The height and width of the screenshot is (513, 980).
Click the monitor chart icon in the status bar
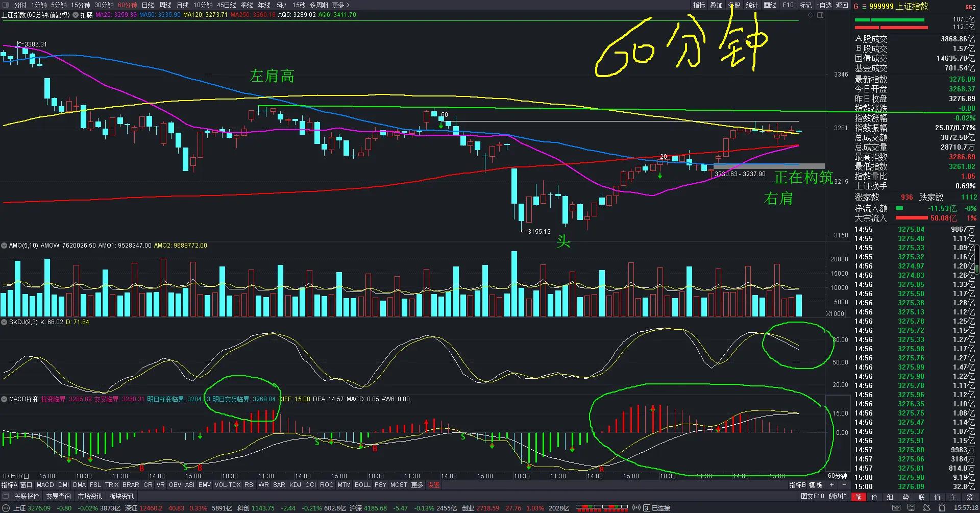(912, 508)
